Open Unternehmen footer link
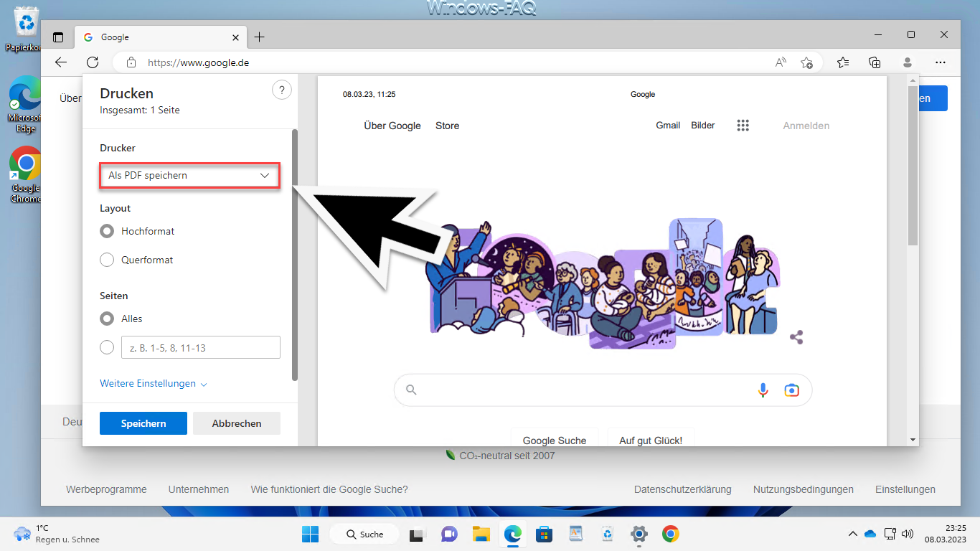Viewport: 980px width, 551px height. pyautogui.click(x=199, y=489)
